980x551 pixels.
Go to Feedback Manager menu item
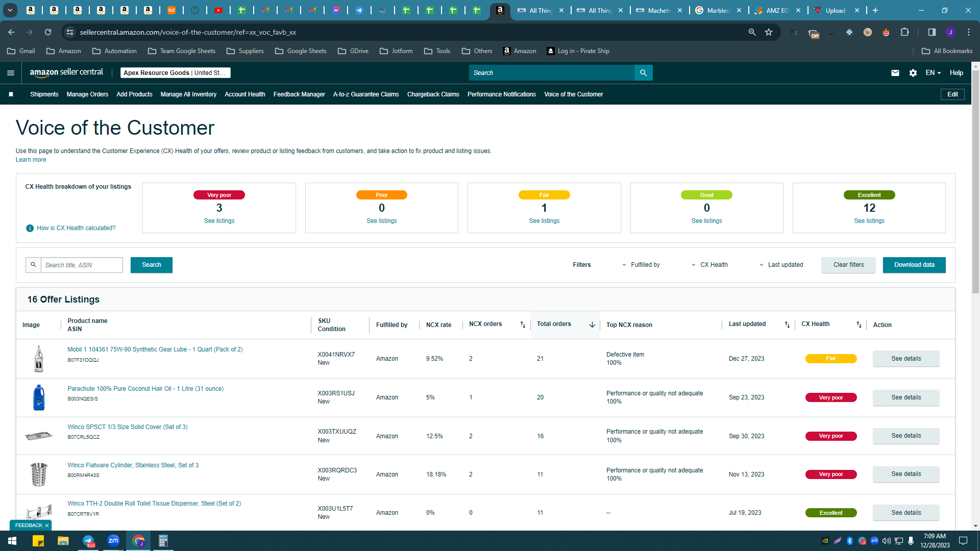299,94
